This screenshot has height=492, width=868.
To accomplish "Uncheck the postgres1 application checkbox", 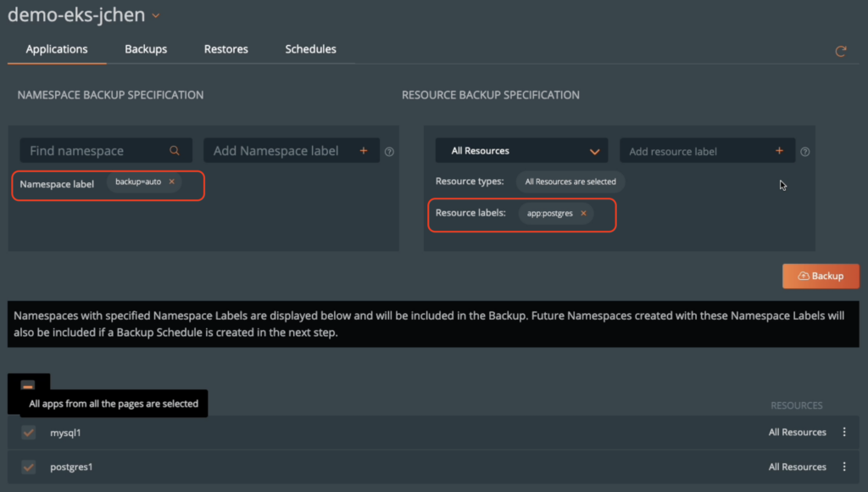I will pyautogui.click(x=28, y=467).
